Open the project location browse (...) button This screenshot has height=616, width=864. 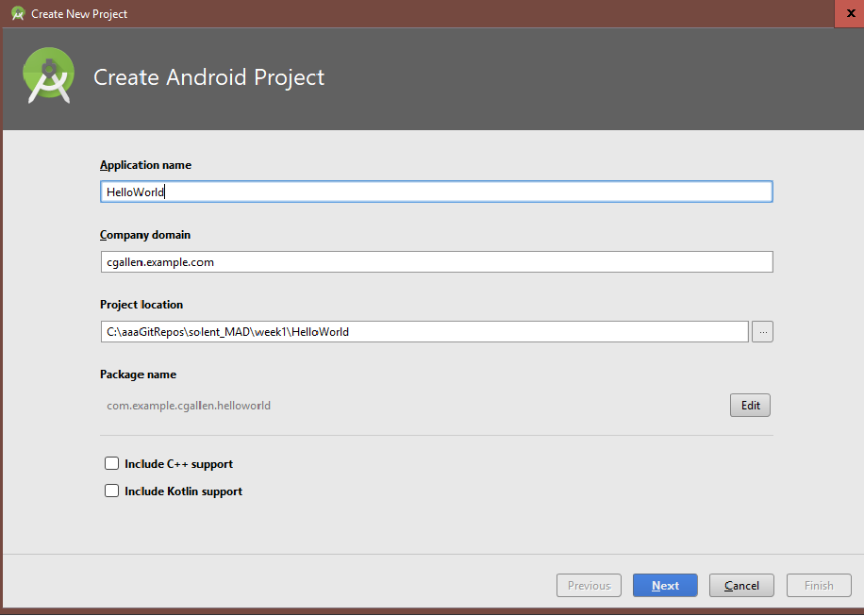point(763,332)
